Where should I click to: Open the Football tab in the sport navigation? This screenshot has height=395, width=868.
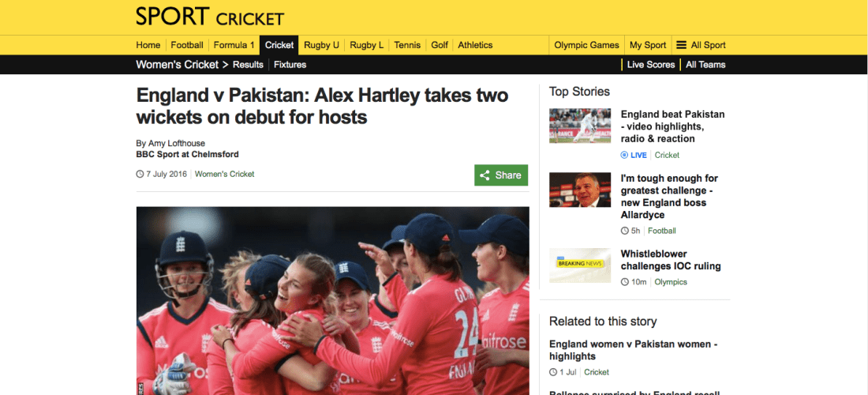(x=187, y=46)
